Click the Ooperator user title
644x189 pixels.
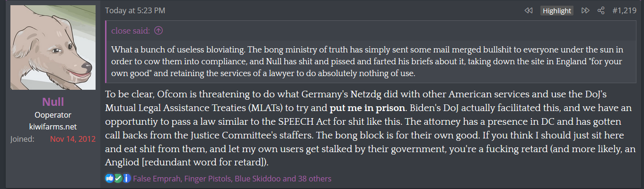click(x=53, y=115)
